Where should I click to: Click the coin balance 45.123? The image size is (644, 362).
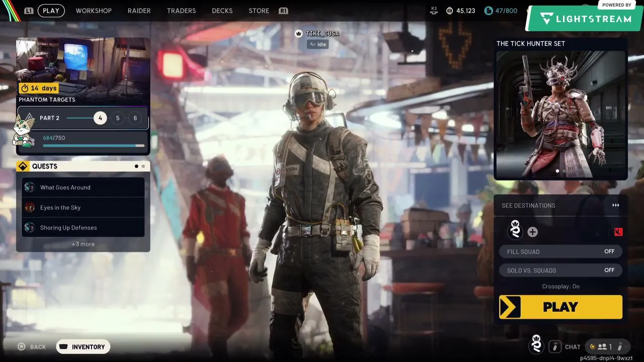[465, 11]
